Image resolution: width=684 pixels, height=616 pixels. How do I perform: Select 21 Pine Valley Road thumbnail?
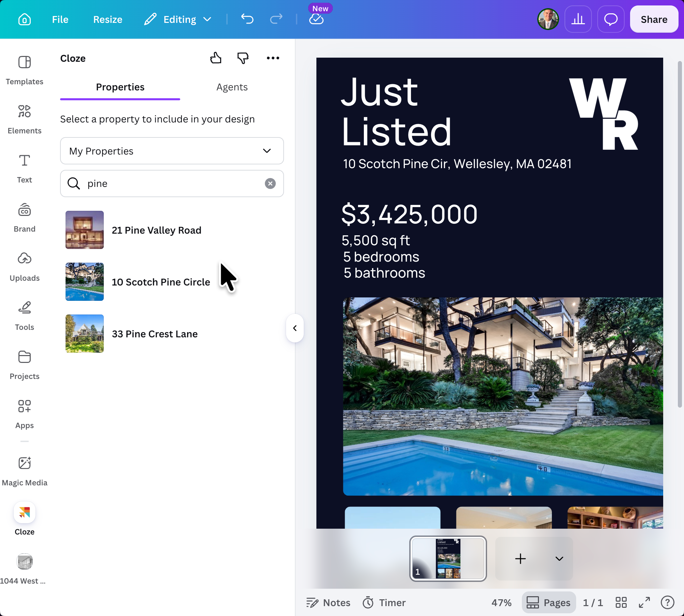(x=85, y=230)
